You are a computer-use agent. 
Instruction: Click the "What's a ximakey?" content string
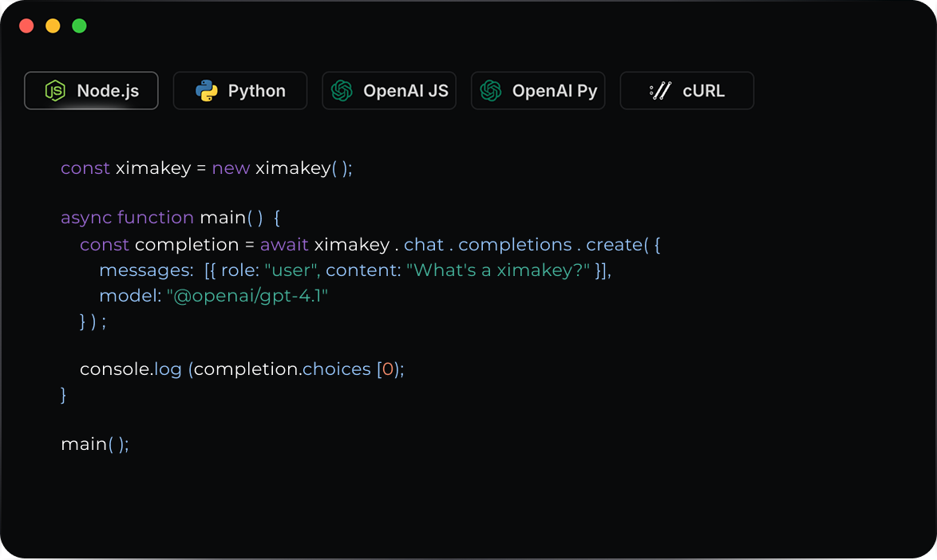[498, 270]
